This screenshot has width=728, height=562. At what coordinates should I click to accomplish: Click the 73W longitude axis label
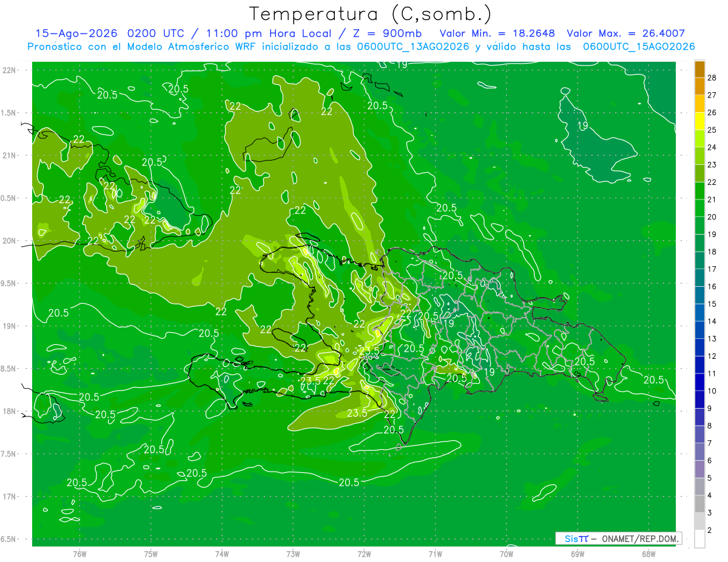[x=293, y=554]
